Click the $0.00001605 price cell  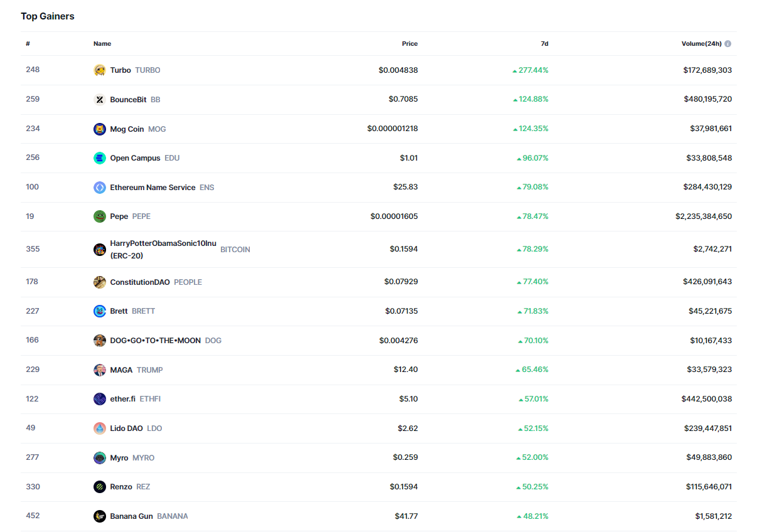tap(394, 216)
